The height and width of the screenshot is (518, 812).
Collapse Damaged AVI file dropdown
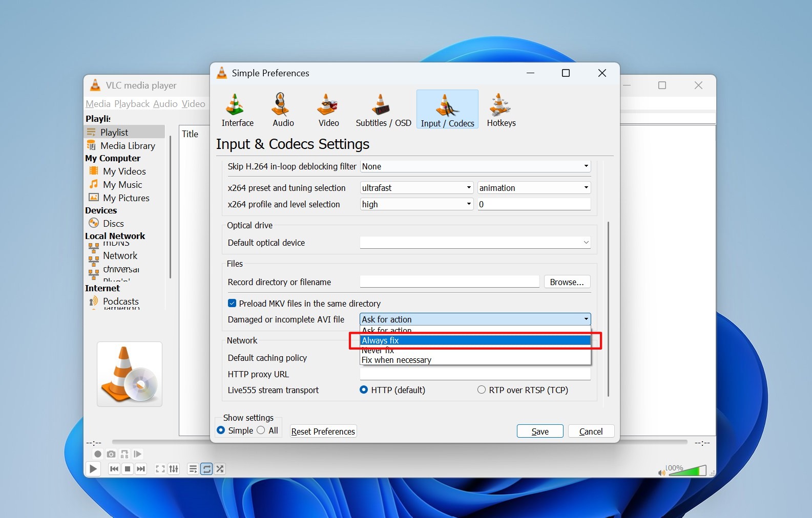point(475,319)
